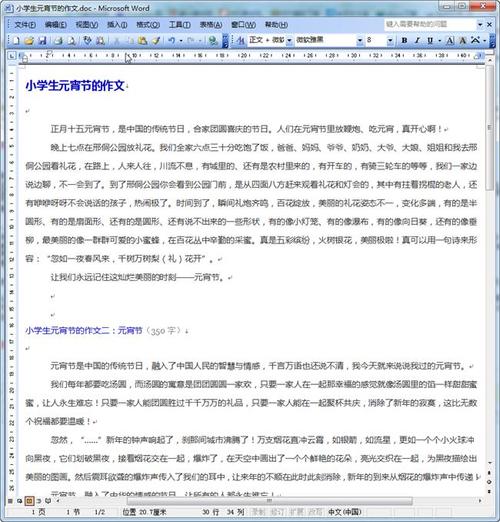Click horizontal scrollbar left arrow

pyautogui.click(x=58, y=501)
